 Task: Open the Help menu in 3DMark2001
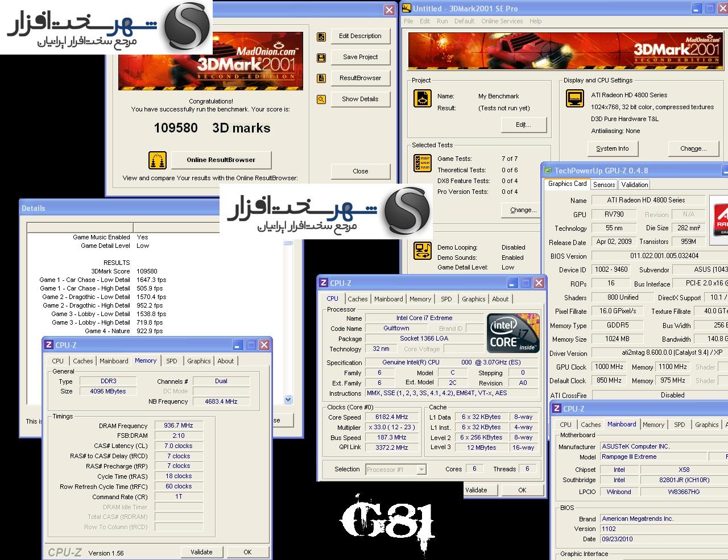535,21
